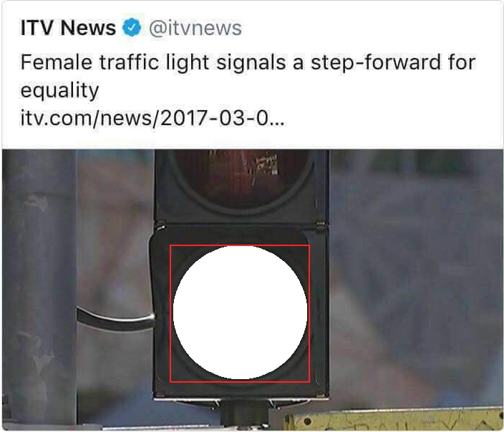Click the blurred blue background beside the signal
The image size is (504, 432).
[x=415, y=273]
